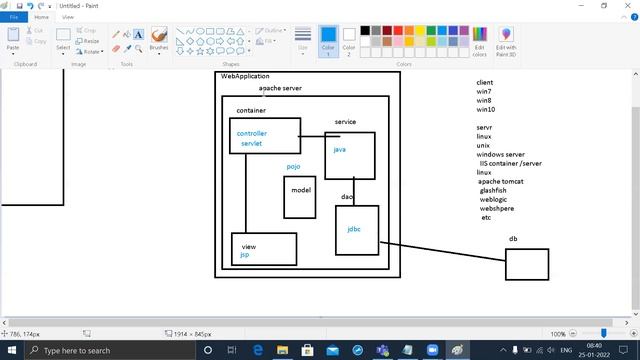Viewport: 640px width, 360px height.
Task: Open the Rotate dropdown
Action: tap(89, 52)
